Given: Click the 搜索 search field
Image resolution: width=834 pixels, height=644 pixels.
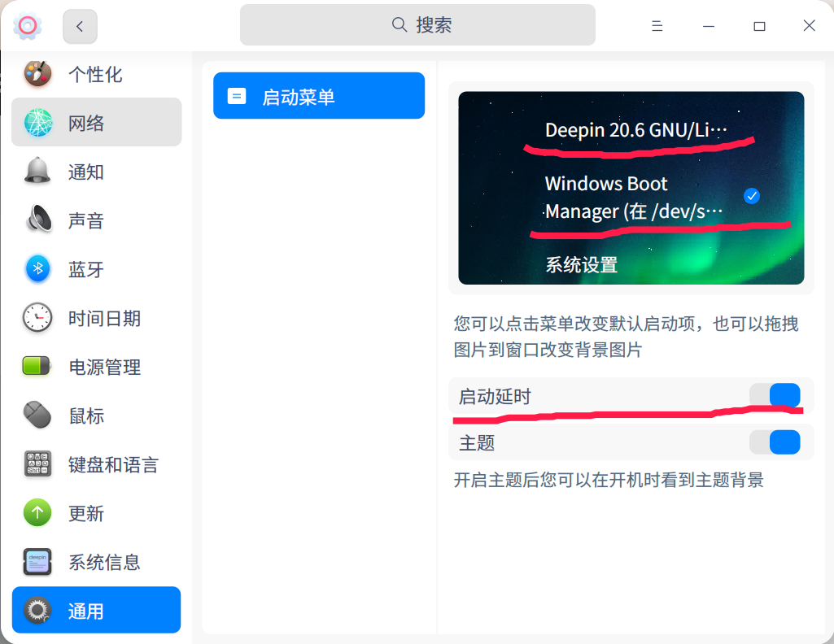Looking at the screenshot, I should click(417, 25).
